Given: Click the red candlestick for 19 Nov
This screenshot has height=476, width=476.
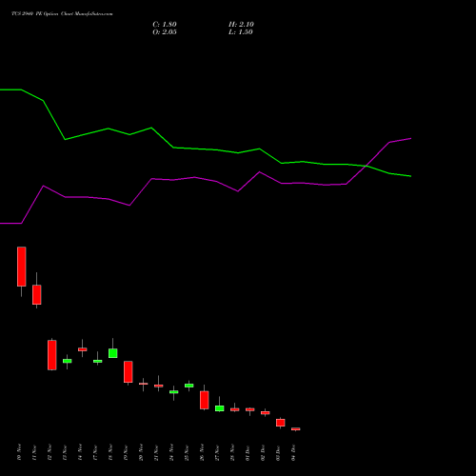Looking at the screenshot, I should pyautogui.click(x=129, y=371).
